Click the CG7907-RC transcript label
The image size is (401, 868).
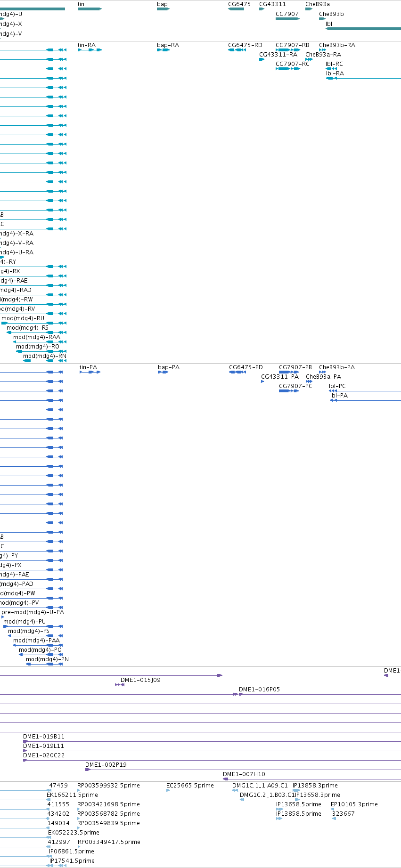[x=292, y=64]
